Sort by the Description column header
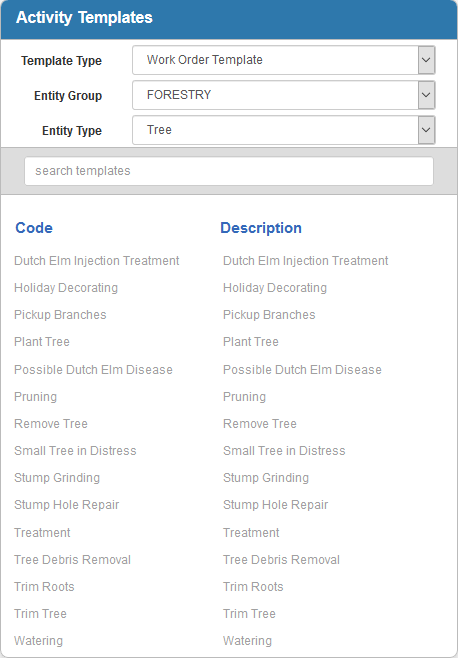The height and width of the screenshot is (658, 458). (x=261, y=228)
